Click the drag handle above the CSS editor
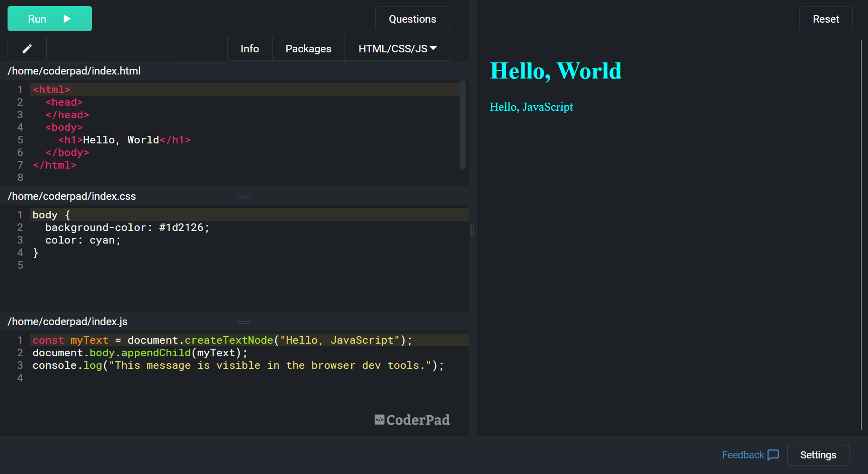 (x=244, y=197)
